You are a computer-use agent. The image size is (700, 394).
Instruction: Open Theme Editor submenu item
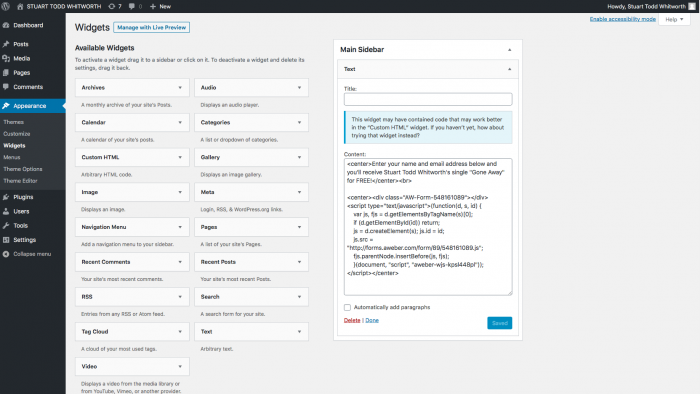(x=21, y=181)
